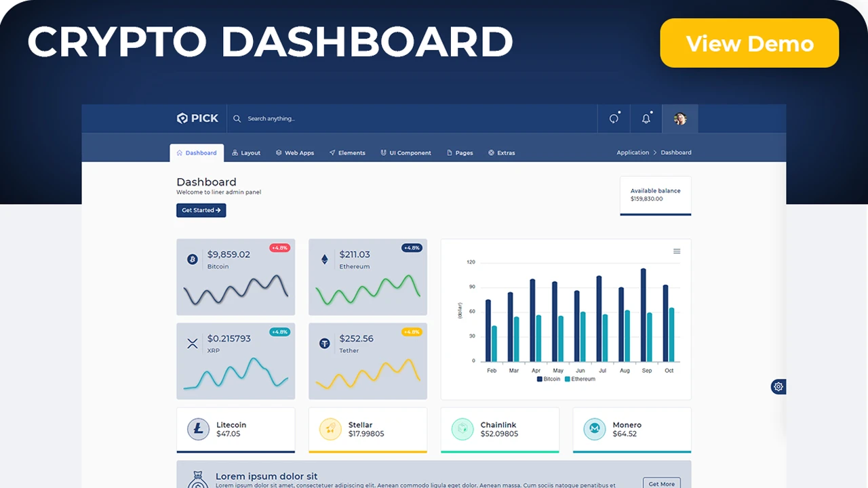
Task: Open the Pages menu
Action: click(460, 152)
